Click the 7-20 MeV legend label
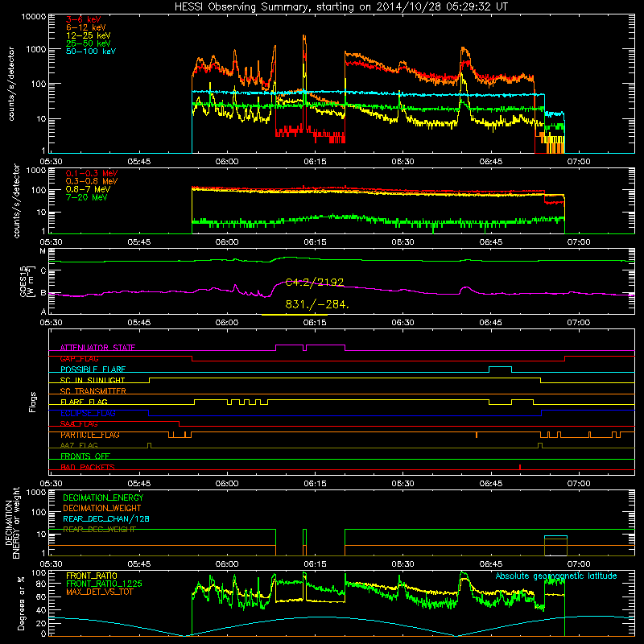Screen dimensions: 644x644 (87, 197)
